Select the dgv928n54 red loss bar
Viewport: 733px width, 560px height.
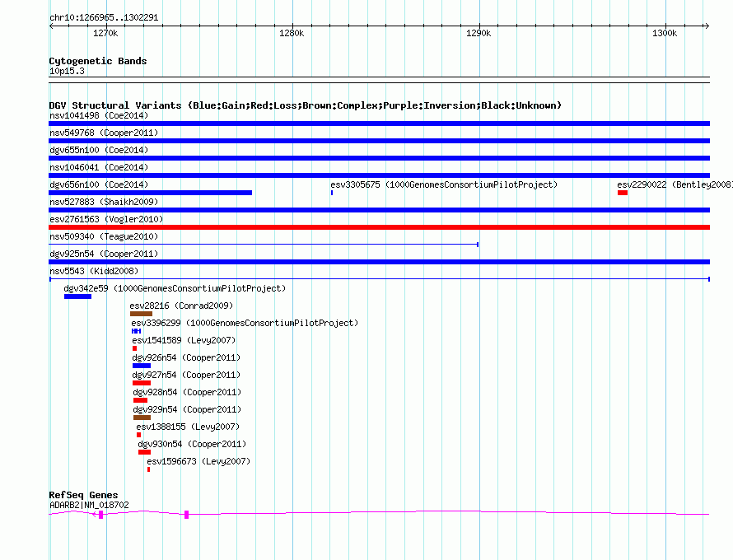[x=140, y=400]
